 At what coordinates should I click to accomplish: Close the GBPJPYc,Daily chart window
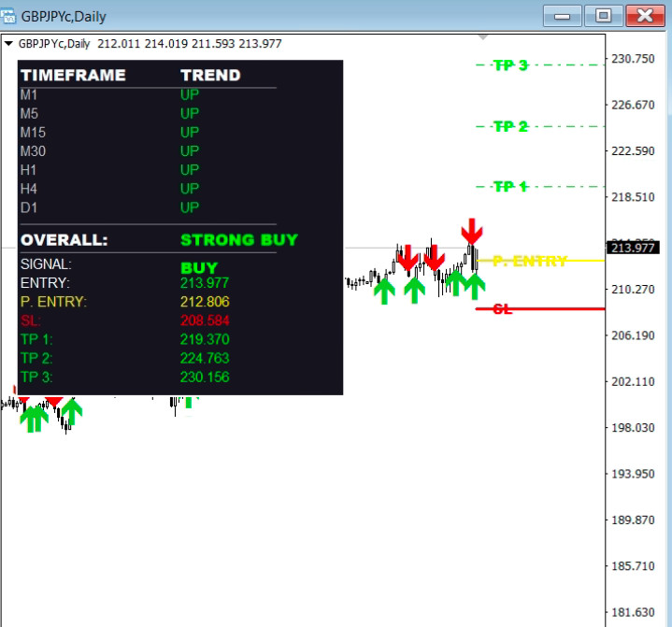click(645, 16)
